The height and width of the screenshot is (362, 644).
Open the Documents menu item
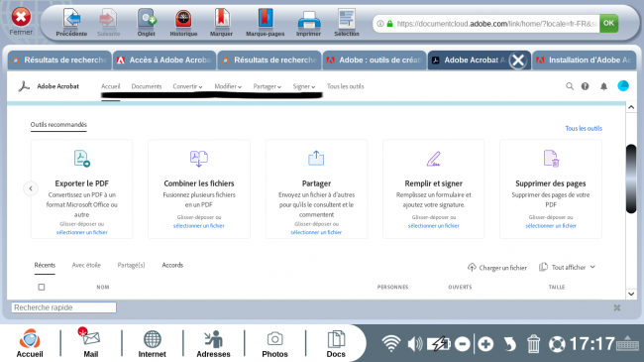click(147, 86)
